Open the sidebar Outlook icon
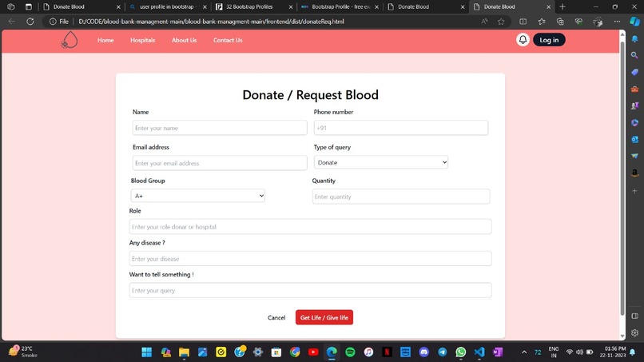The height and width of the screenshot is (362, 644). pyautogui.click(x=634, y=139)
